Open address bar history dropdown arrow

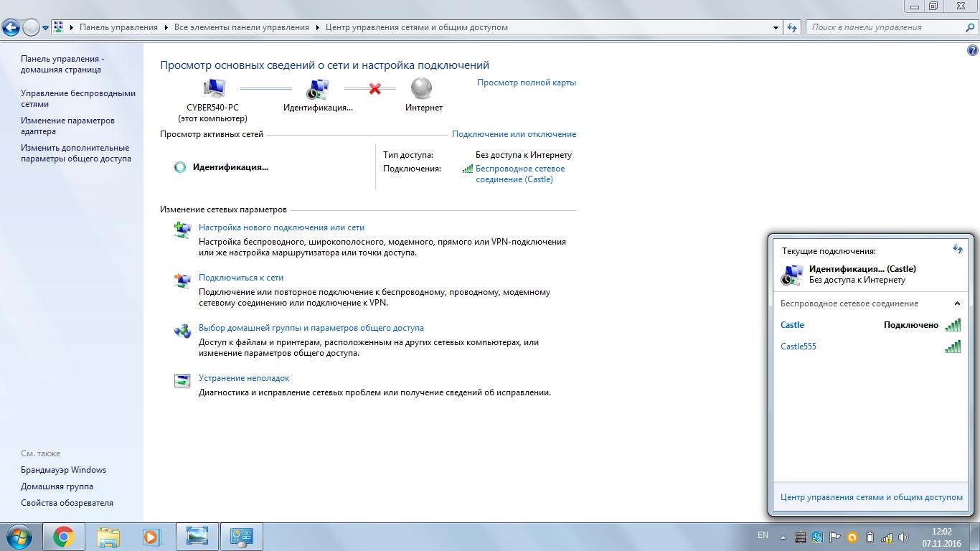(776, 27)
